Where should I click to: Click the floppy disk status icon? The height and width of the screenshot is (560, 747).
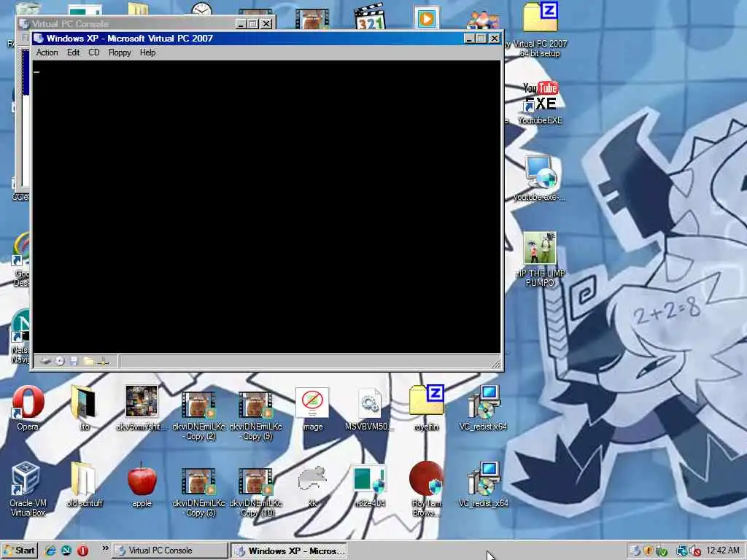74,362
